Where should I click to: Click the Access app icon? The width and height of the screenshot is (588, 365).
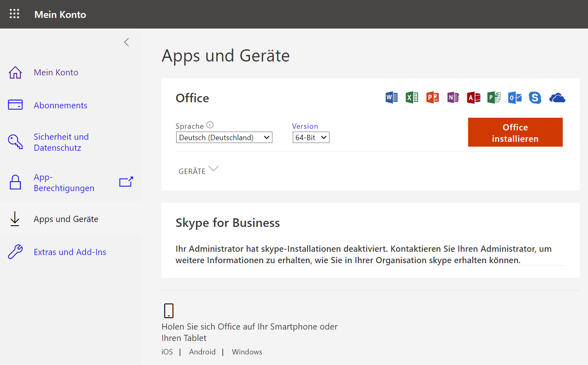[473, 97]
